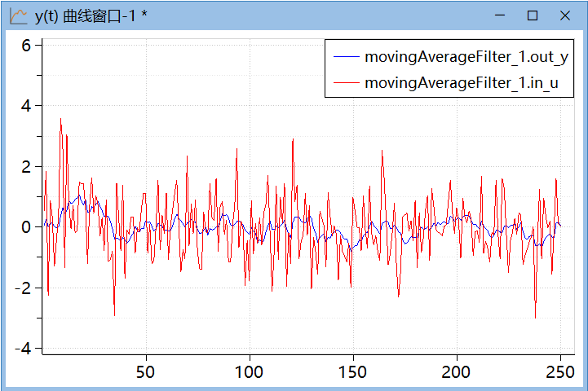Close the y(t) curve window
Image resolution: width=588 pixels, height=391 pixels.
click(564, 15)
